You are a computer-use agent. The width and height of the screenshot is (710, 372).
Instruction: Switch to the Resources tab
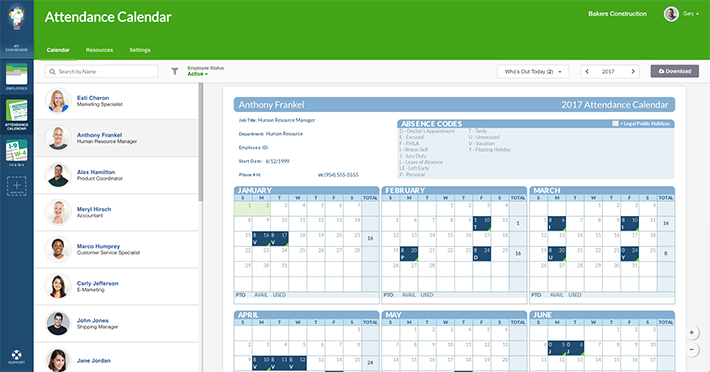(99, 50)
